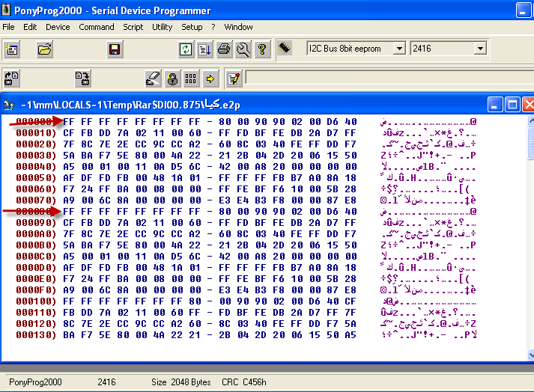Screen dimensions: 534x392
Task: Click the New Window toolbar icon
Action: [x=12, y=49]
